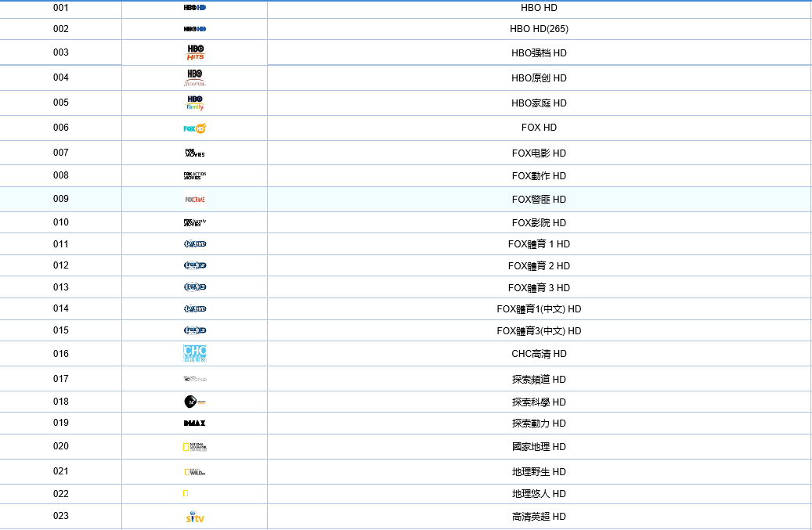Open the HBO Signature logo
The width and height of the screenshot is (812, 530).
(195, 78)
